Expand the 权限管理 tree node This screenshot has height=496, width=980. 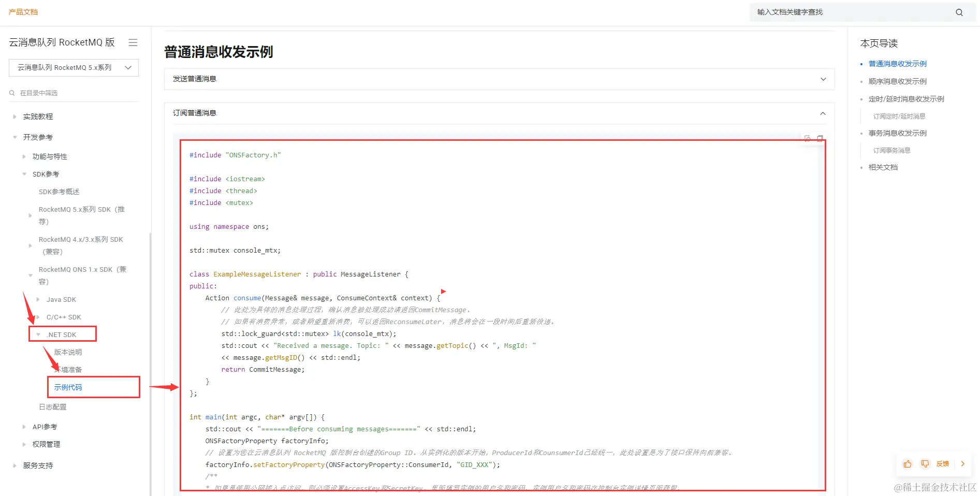24,444
